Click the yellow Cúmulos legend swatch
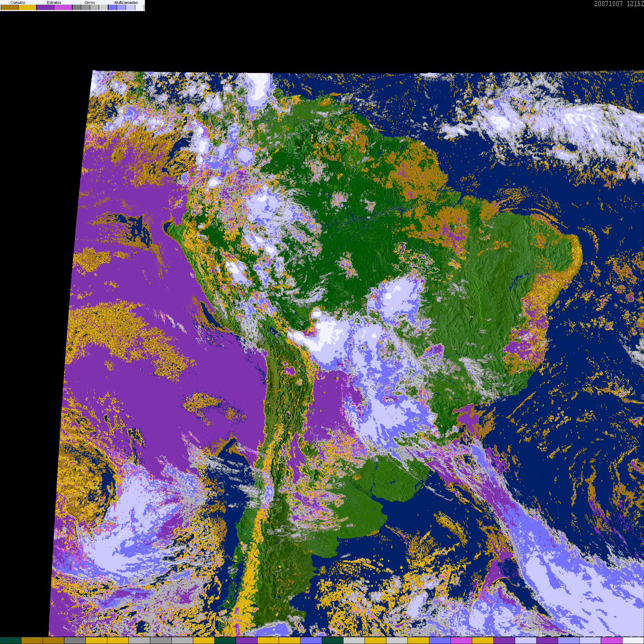 point(27,7)
